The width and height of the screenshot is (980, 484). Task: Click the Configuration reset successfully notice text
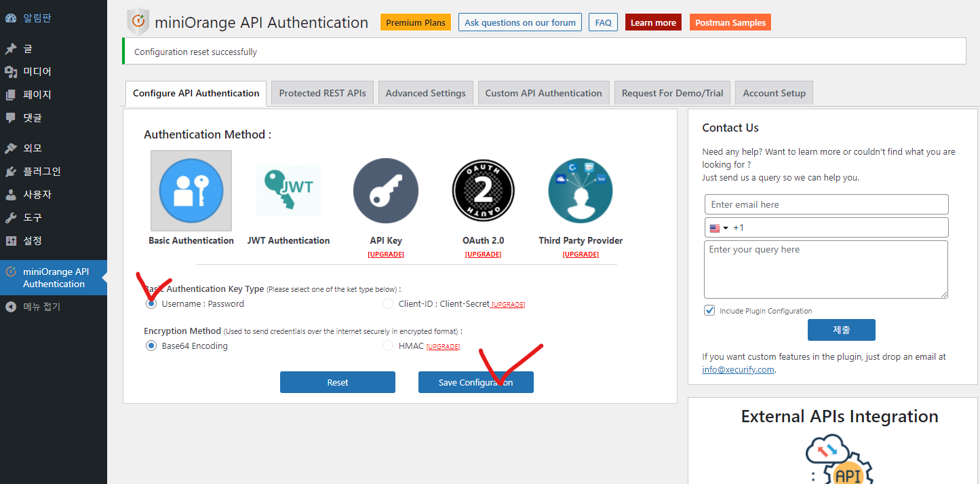[x=195, y=52]
